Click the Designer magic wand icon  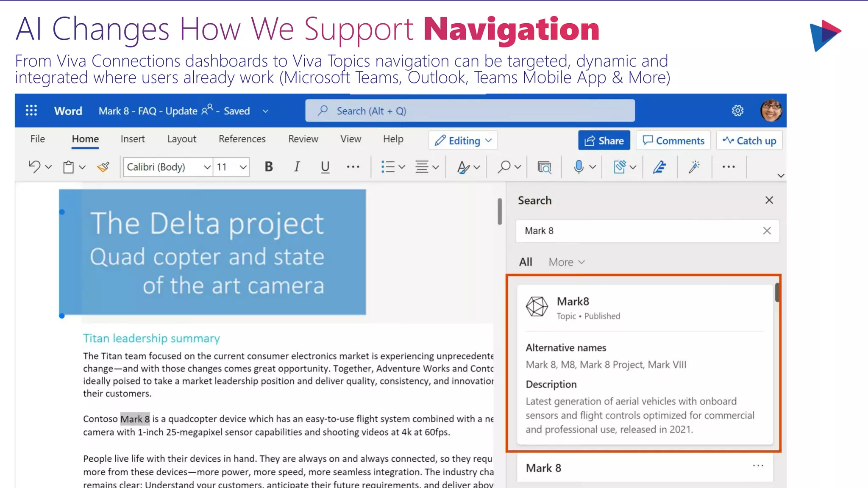coord(694,167)
